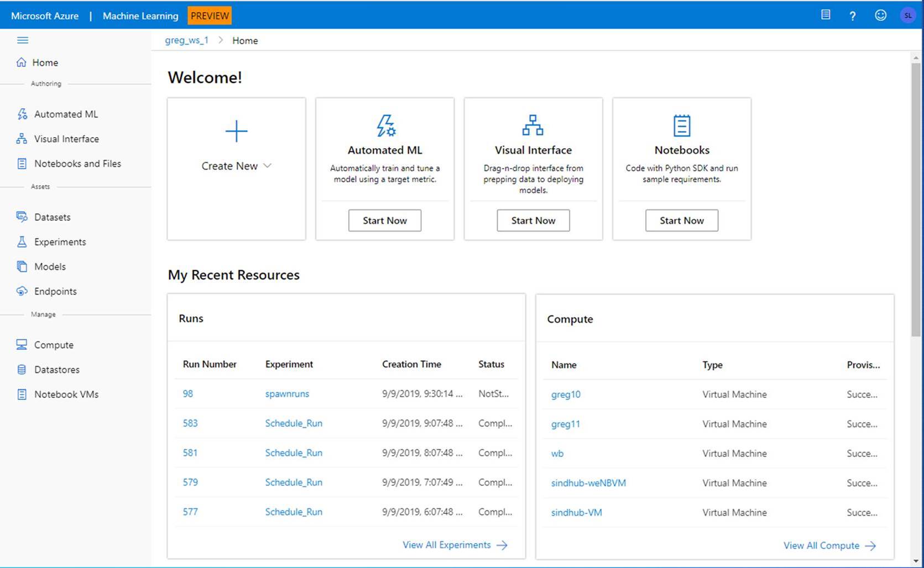Open Endpoints from the sidebar
Image resolution: width=924 pixels, height=568 pixels.
(55, 291)
